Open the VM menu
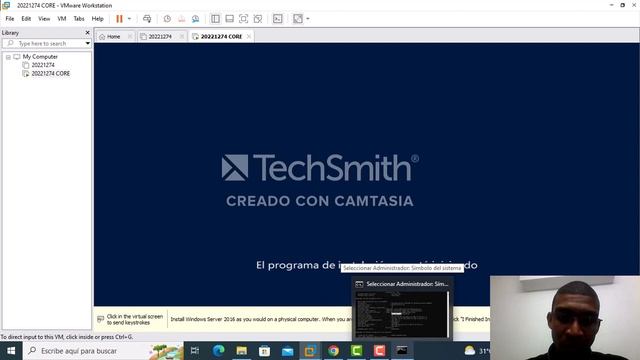640x360 pixels. pyautogui.click(x=62, y=19)
